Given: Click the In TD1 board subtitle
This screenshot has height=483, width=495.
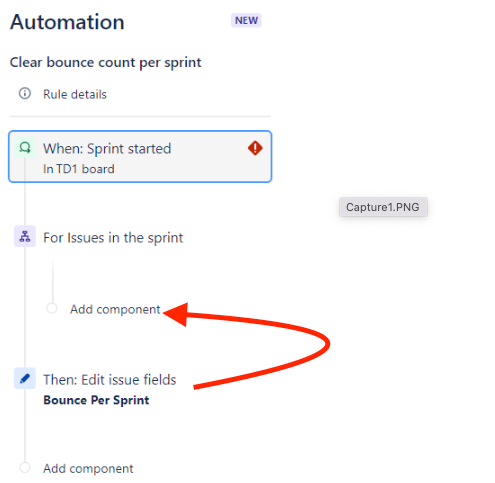Looking at the screenshot, I should point(79,169).
